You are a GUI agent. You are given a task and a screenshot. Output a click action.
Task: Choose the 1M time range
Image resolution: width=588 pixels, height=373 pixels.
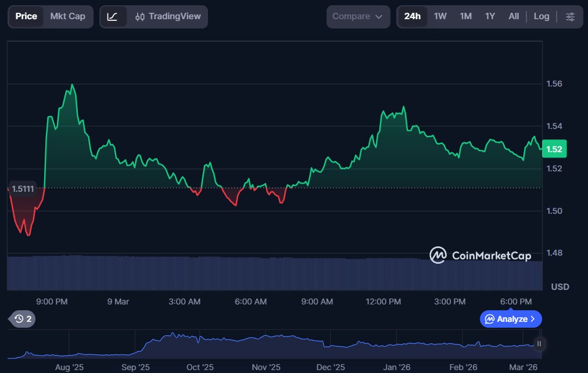tap(465, 16)
